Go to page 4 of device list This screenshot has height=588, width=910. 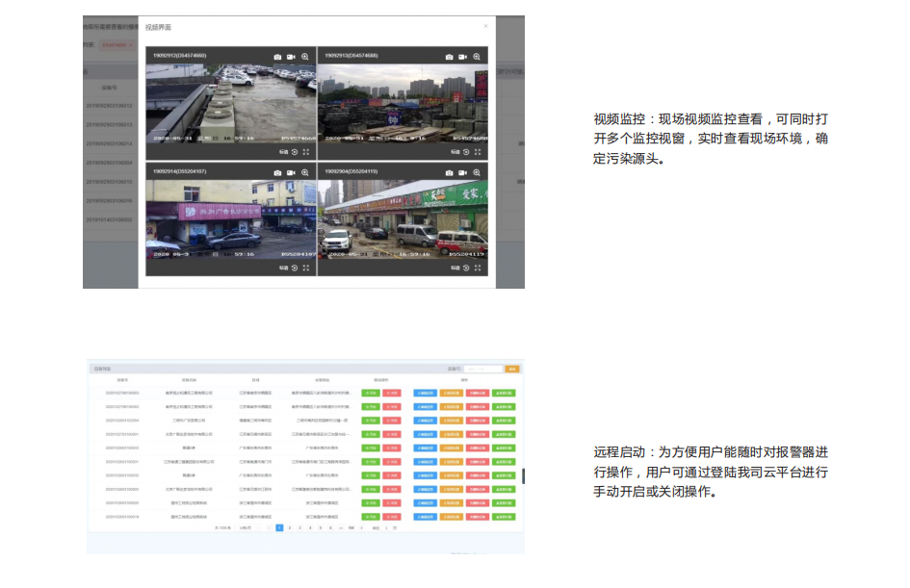[x=310, y=527]
